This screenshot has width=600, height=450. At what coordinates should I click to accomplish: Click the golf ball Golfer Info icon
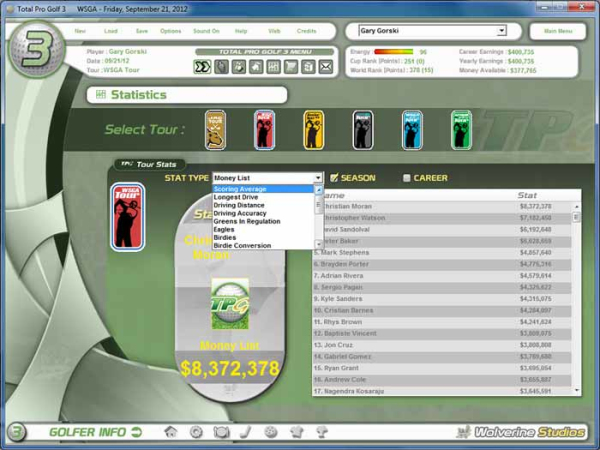point(271,432)
